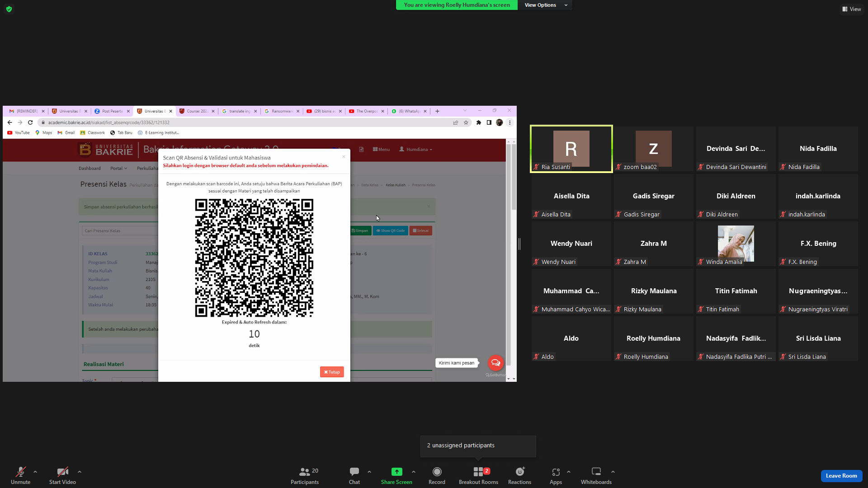The height and width of the screenshot is (488, 868).
Task: Dismiss the green success alert X
Action: coord(429,206)
